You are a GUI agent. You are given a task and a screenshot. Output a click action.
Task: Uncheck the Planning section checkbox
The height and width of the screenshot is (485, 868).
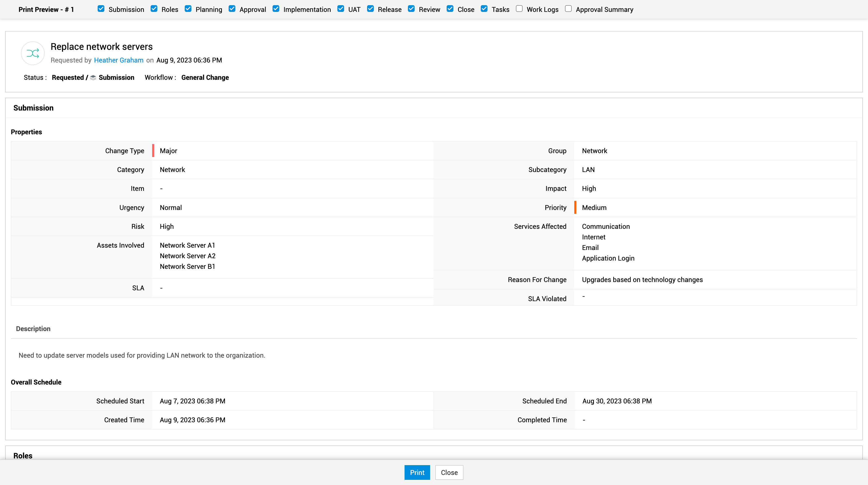click(x=188, y=9)
